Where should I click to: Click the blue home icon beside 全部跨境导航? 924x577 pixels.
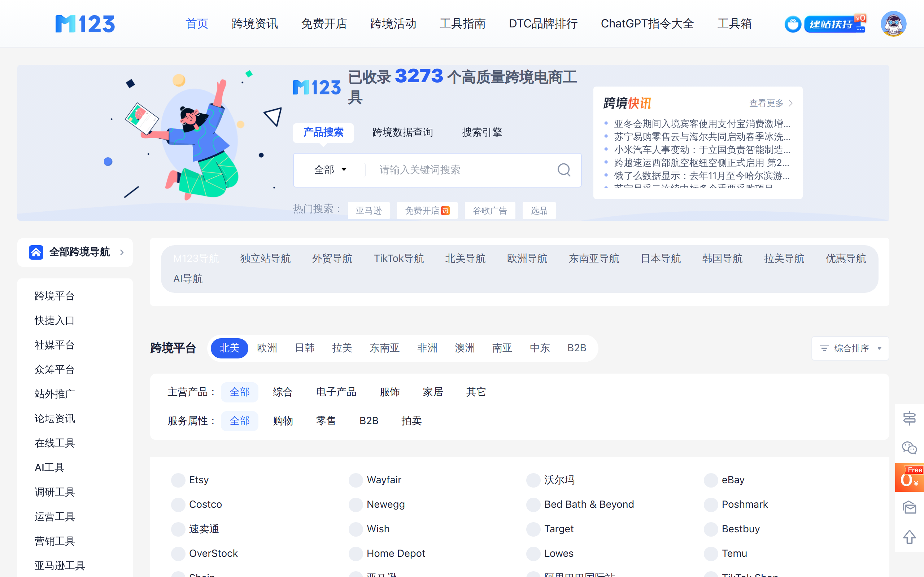click(x=36, y=252)
